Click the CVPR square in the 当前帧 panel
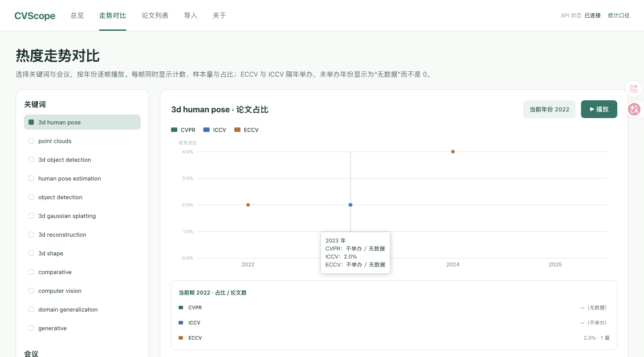Screen dimensions: 644x357 tap(181, 308)
